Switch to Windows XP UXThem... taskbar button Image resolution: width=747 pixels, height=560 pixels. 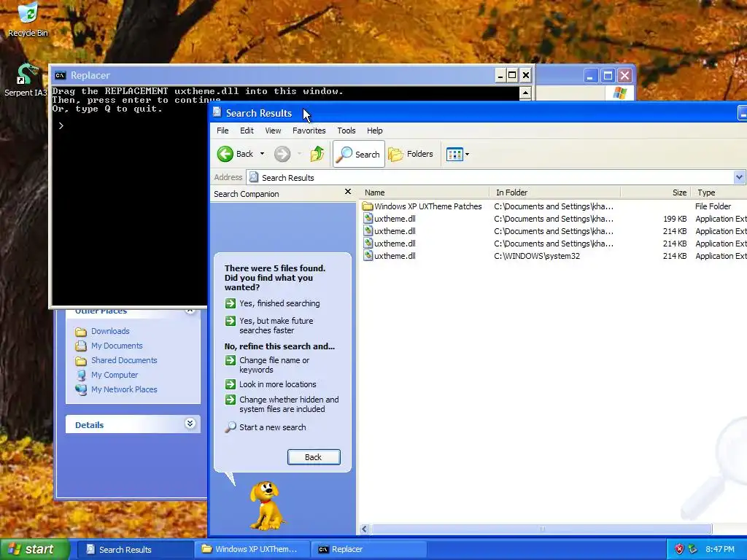point(252,550)
